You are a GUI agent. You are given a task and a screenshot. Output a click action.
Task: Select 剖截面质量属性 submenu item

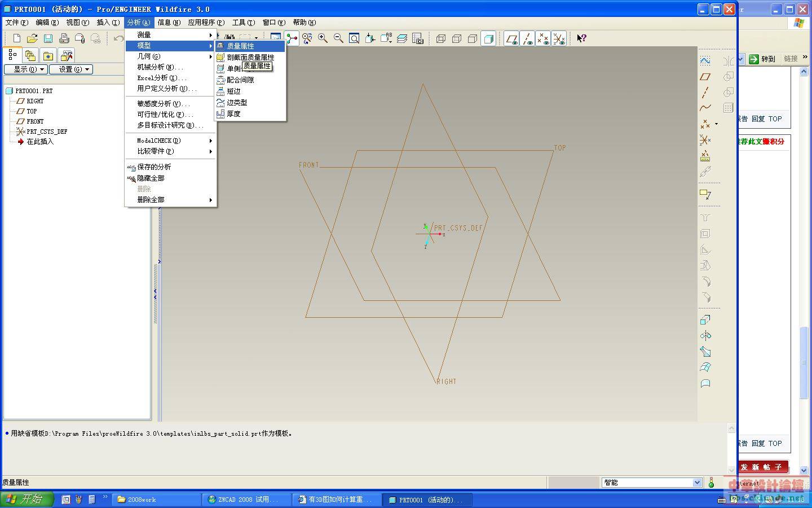(x=250, y=58)
